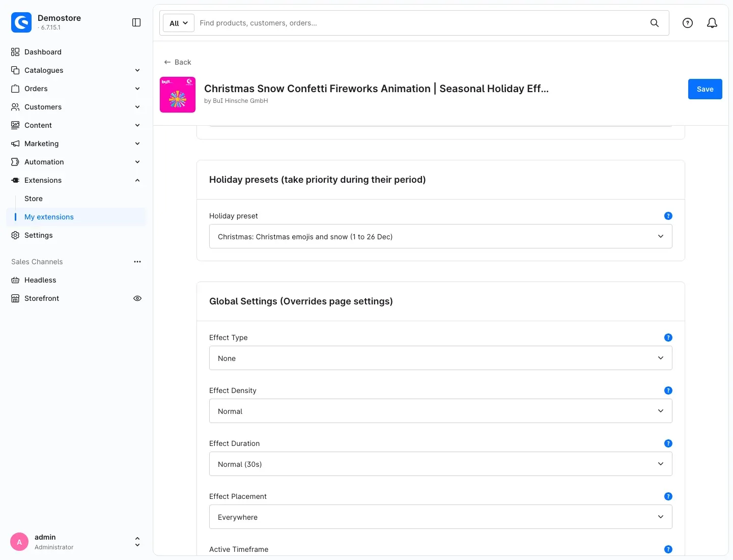The width and height of the screenshot is (733, 560).
Task: Toggle Storefront visibility eye icon
Action: tap(137, 298)
